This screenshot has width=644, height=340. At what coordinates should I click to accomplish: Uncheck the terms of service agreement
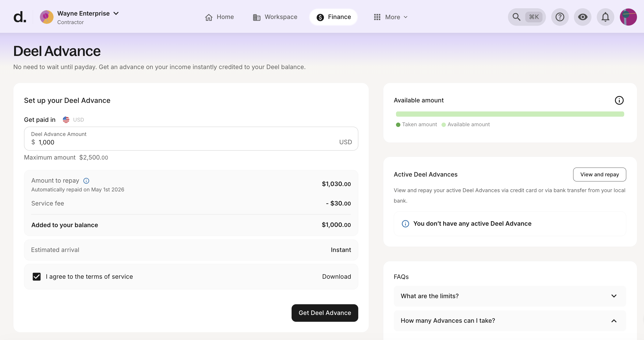37,277
